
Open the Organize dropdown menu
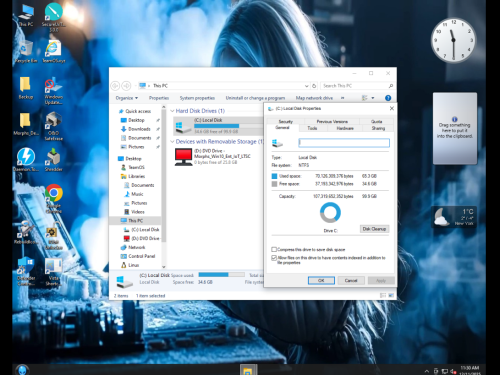127,98
